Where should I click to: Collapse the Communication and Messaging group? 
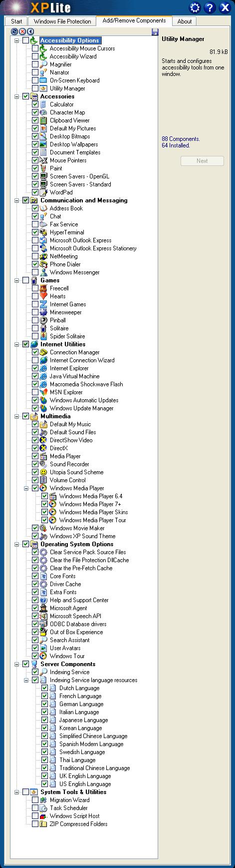(17, 200)
